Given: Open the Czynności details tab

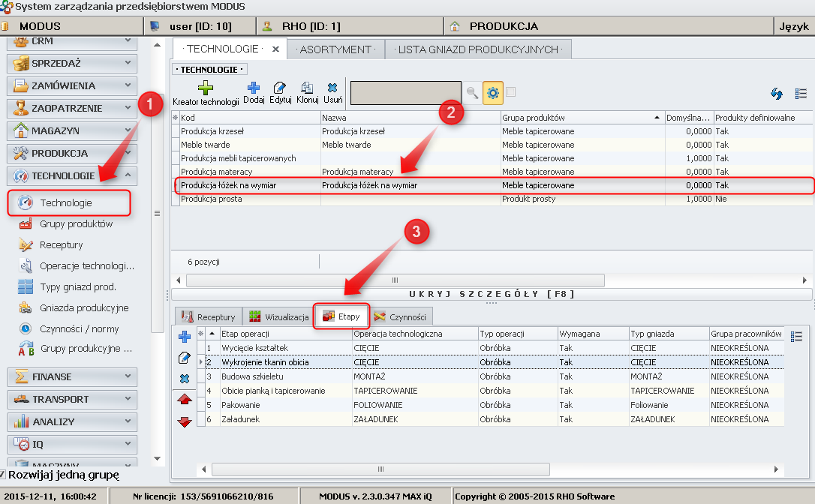Looking at the screenshot, I should tap(400, 317).
